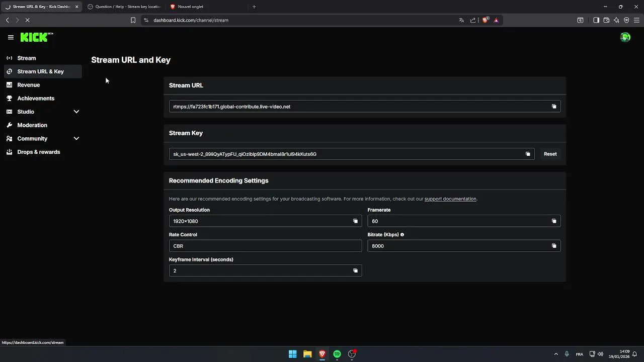The image size is (644, 362).
Task: Click the FRA language indicator
Action: (x=580, y=354)
